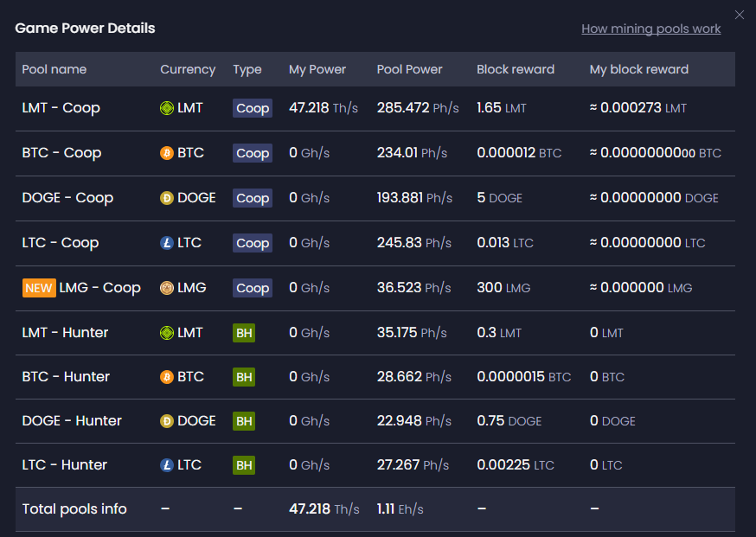Select the LMT - Coop pool name

61,108
